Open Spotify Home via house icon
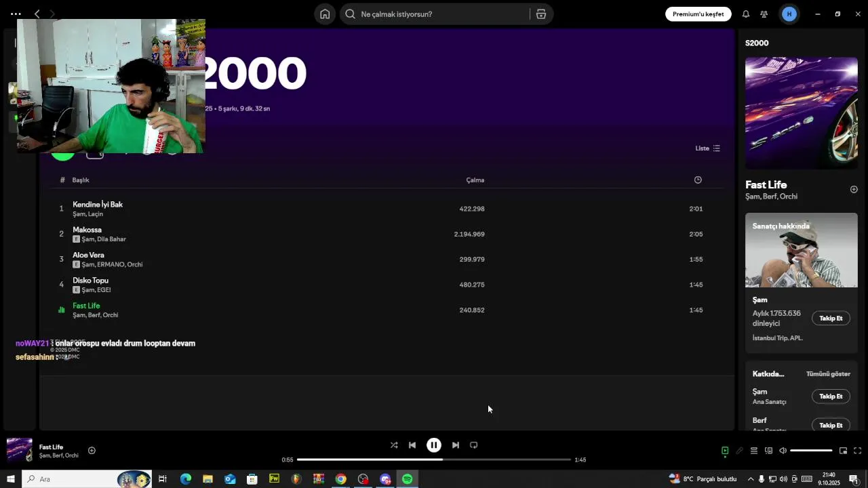 point(325,14)
